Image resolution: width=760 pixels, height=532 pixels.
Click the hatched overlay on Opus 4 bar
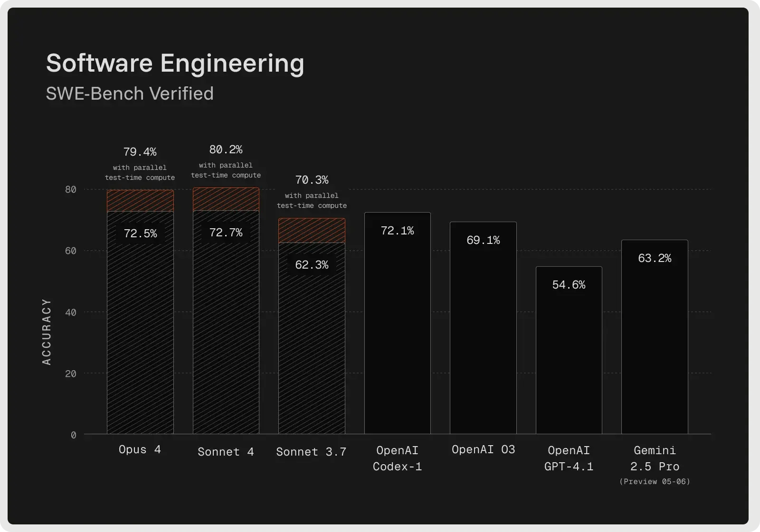[x=140, y=200]
